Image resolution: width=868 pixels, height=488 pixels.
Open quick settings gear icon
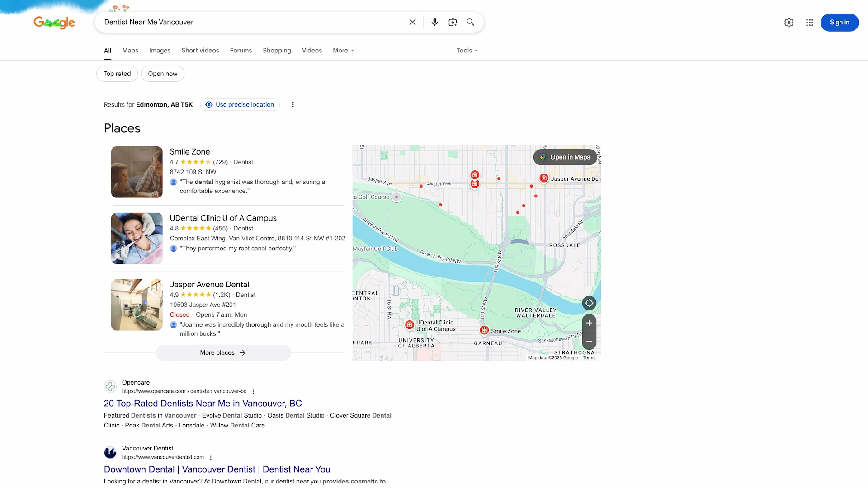(789, 23)
